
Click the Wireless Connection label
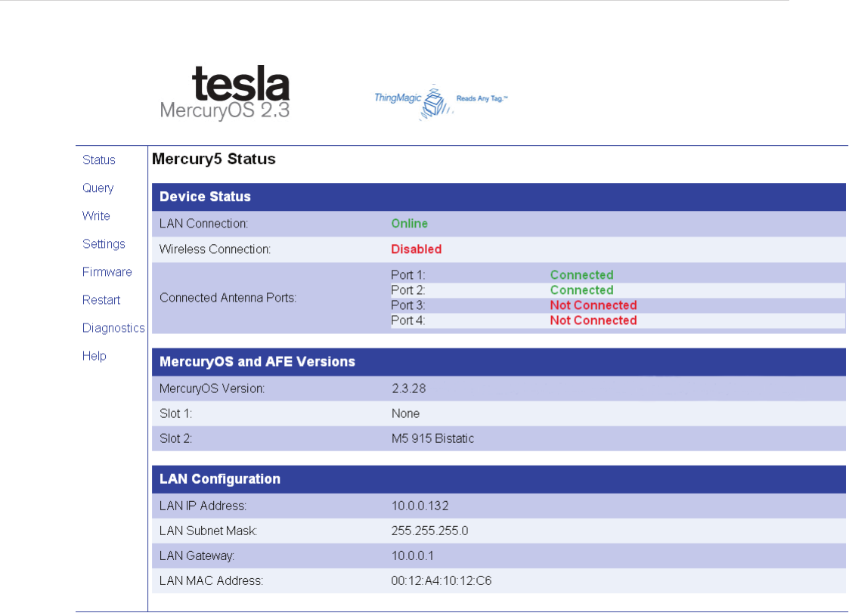[x=215, y=249]
